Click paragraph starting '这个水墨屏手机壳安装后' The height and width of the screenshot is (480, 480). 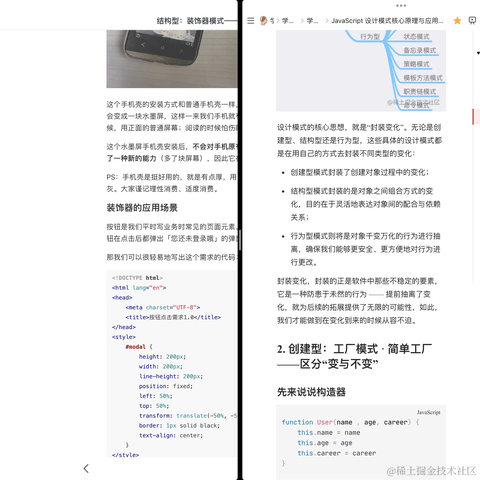click(172, 152)
